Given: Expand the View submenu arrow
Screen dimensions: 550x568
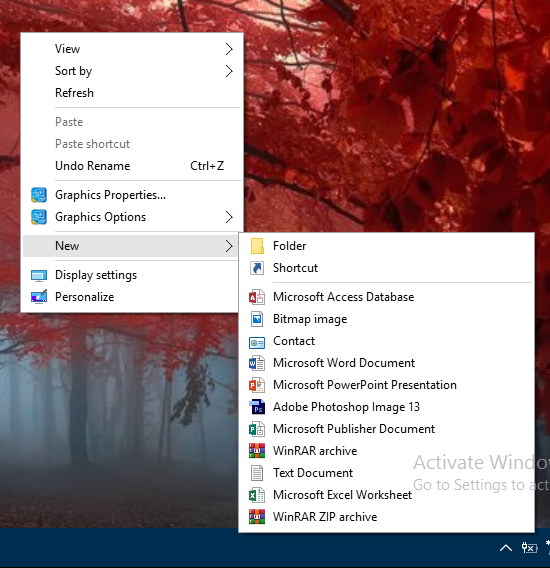Looking at the screenshot, I should point(229,49).
